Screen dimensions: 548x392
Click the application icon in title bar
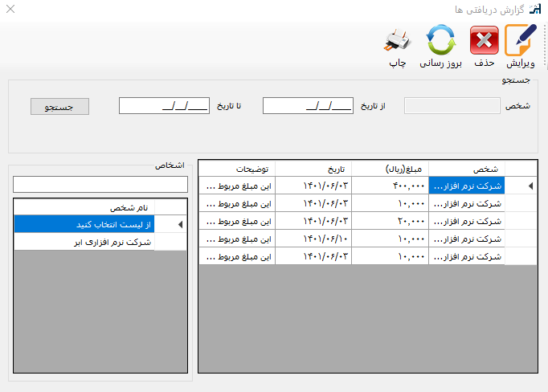(x=536, y=10)
